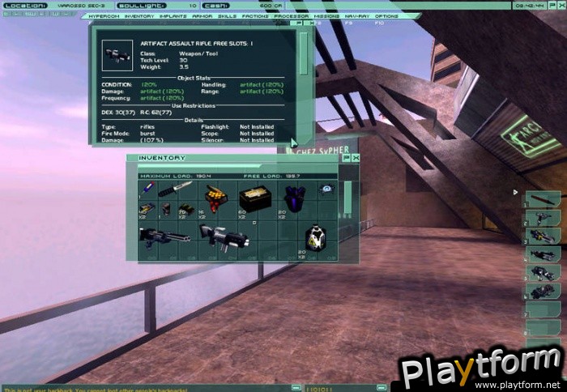This screenshot has width=567, height=392.
Task: Click the DEX 30(37) restriction text
Action: (x=118, y=113)
